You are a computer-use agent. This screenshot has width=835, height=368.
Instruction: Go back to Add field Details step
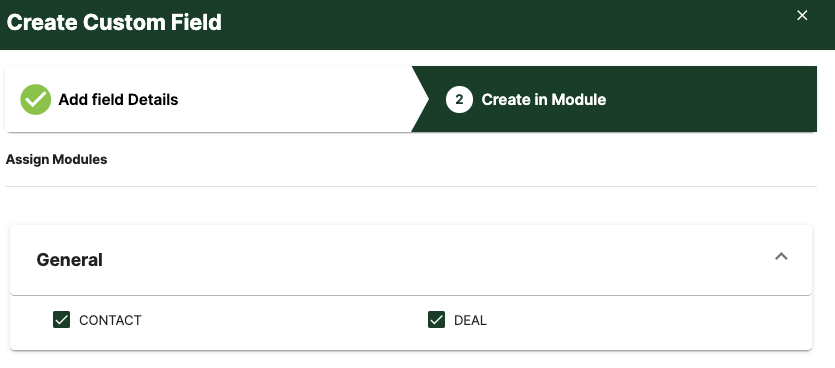pyautogui.click(x=118, y=100)
